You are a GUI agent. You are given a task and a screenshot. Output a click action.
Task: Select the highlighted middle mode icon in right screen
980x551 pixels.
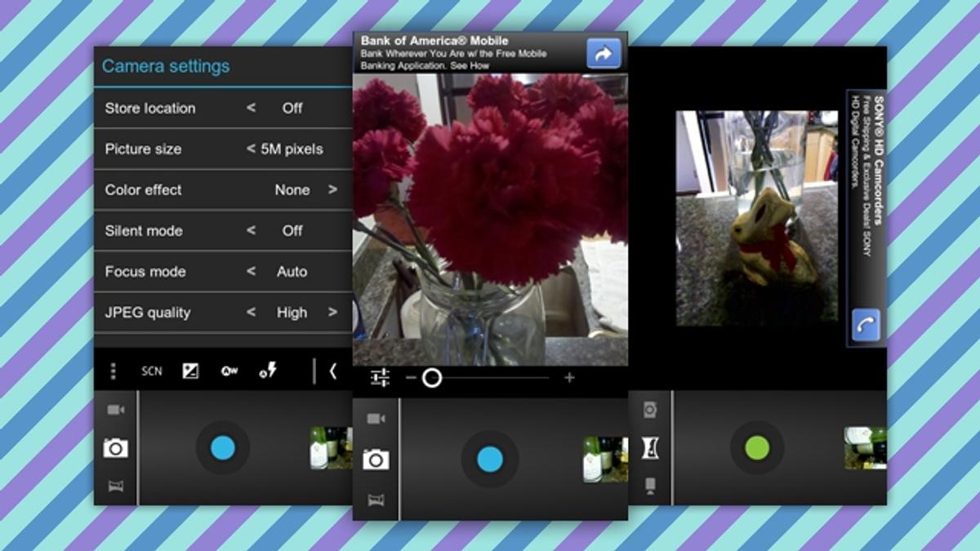[650, 447]
